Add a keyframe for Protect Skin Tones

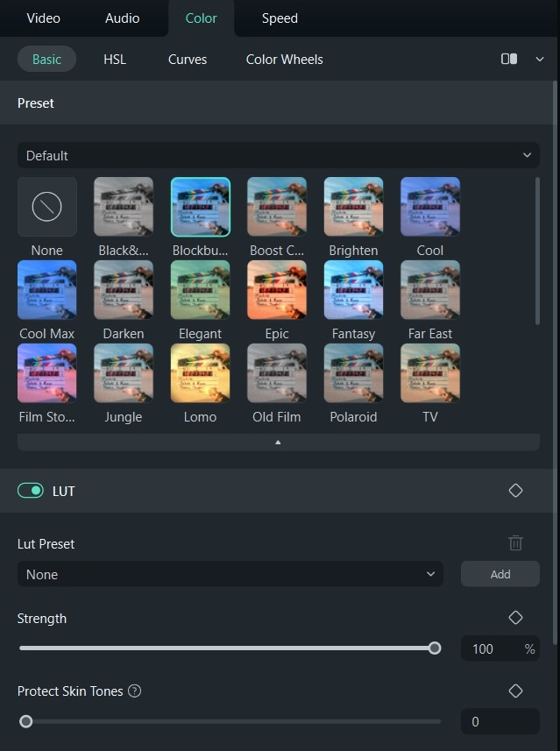515,691
